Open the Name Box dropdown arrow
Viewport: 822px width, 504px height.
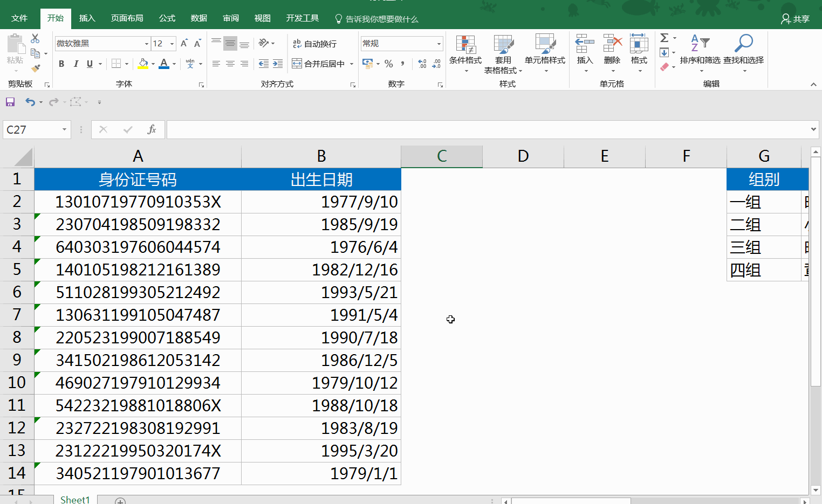(64, 129)
